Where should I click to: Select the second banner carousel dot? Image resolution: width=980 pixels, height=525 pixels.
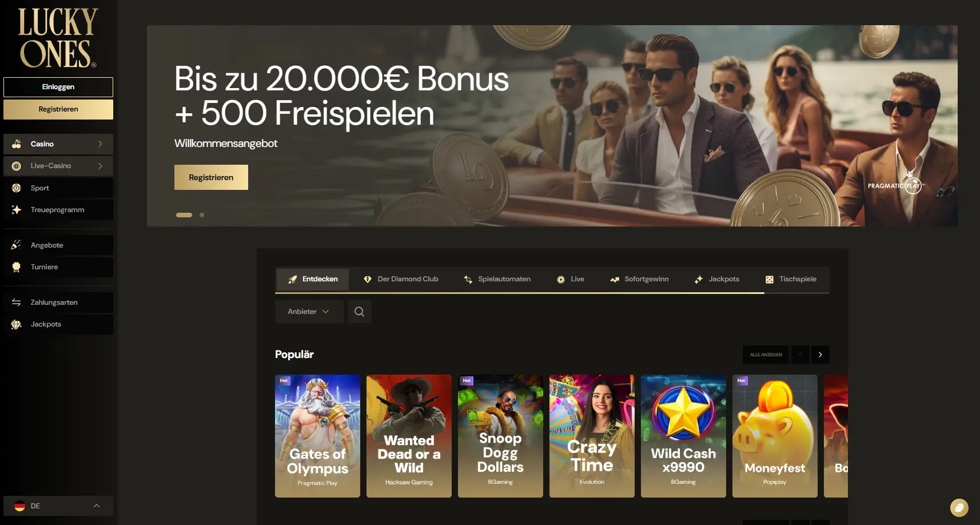(x=201, y=215)
